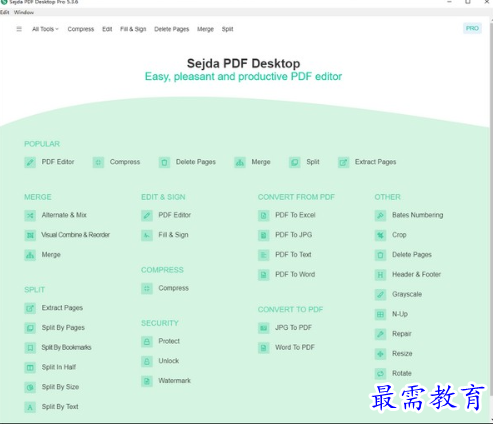Click the Split icon under Popular

[295, 162]
